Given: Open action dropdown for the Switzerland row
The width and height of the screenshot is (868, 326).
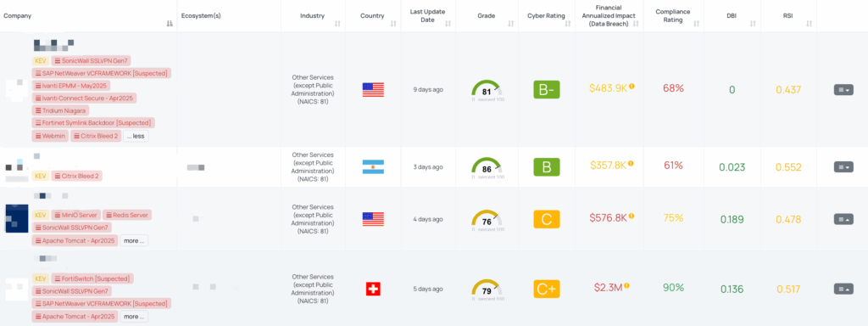Looking at the screenshot, I should [x=843, y=289].
